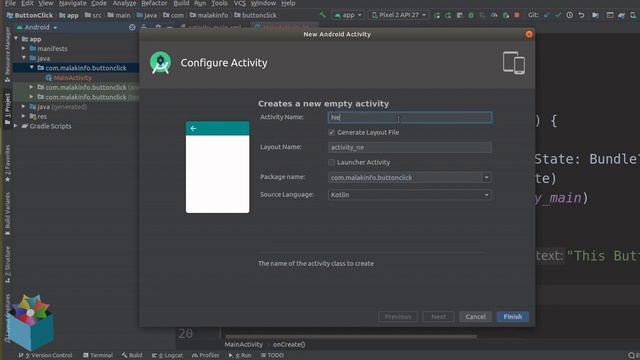The width and height of the screenshot is (640, 360).
Task: Open the Resource Manager side tab
Action: pyautogui.click(x=7, y=54)
